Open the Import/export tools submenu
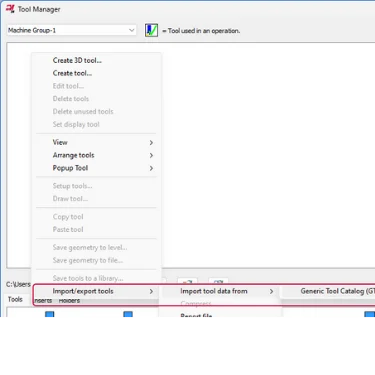This screenshot has height=375, width=375. tap(96, 291)
